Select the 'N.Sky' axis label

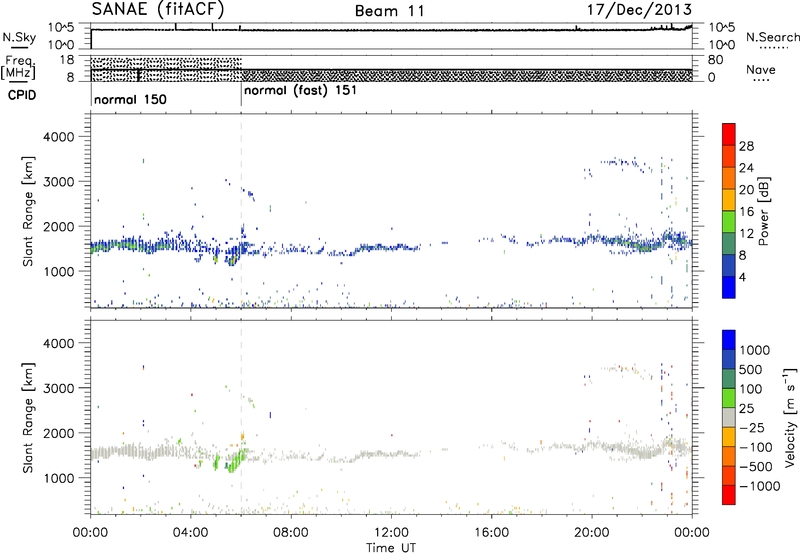pos(19,37)
